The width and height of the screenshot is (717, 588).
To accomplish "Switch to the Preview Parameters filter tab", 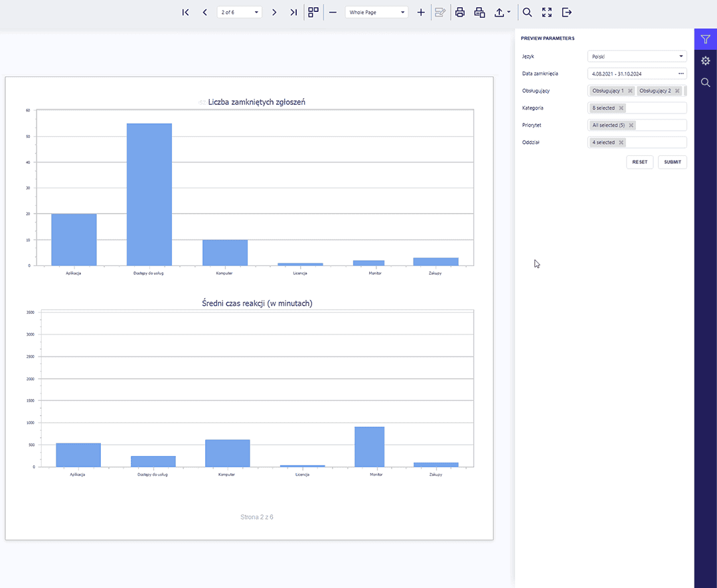I will [705, 40].
